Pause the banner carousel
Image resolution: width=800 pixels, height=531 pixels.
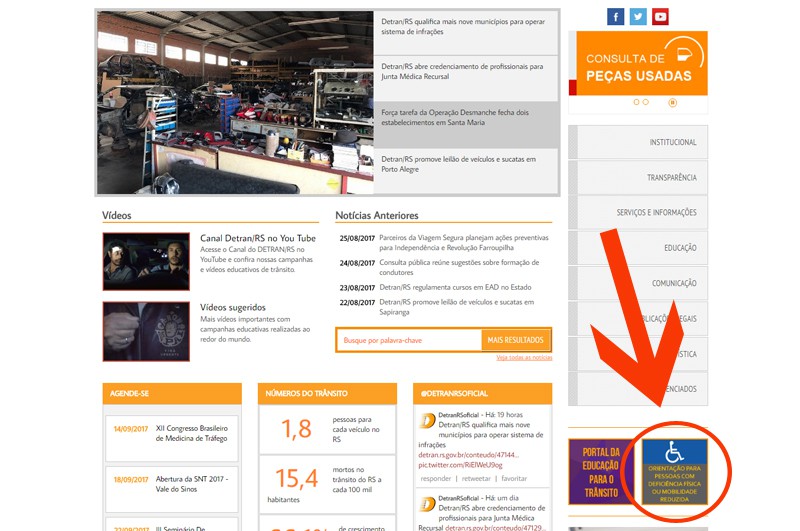pos(672,103)
